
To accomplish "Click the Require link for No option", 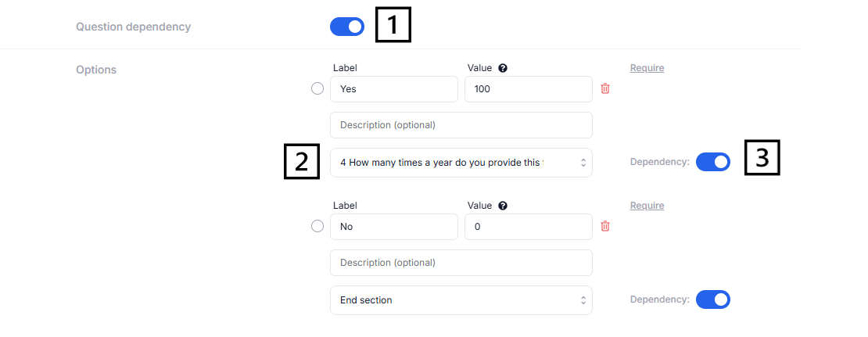I will click(647, 206).
